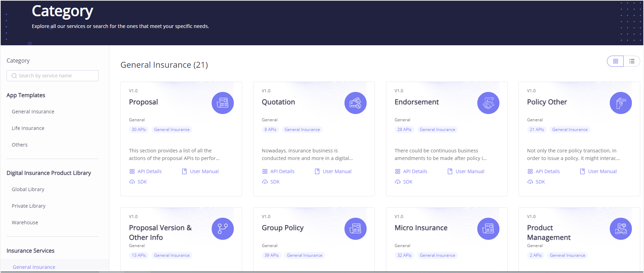Open Proposal Version & Other Info title
644x273 pixels.
point(160,233)
